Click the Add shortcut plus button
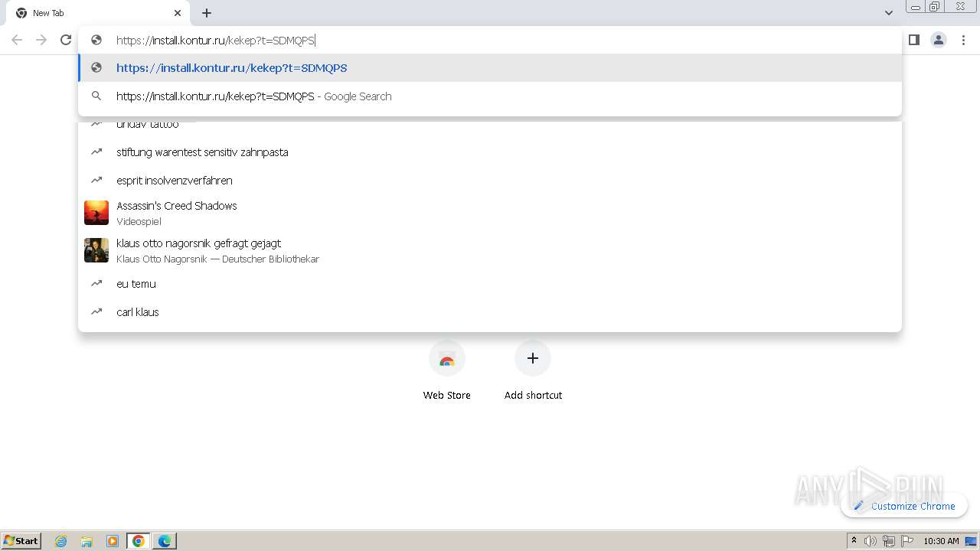The width and height of the screenshot is (980, 551). (533, 358)
